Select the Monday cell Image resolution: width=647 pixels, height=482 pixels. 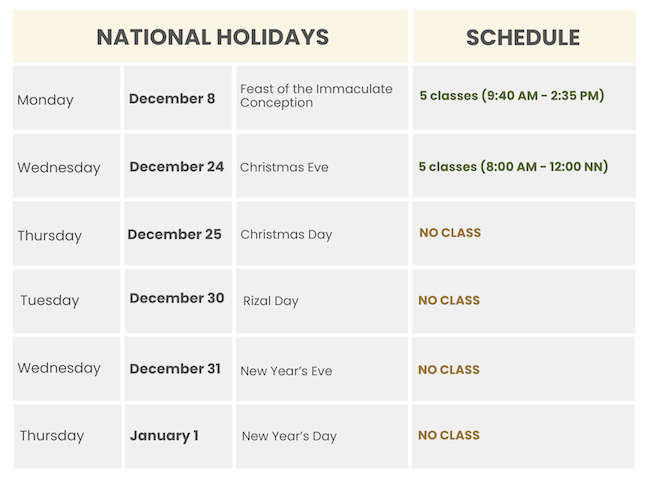(45, 100)
